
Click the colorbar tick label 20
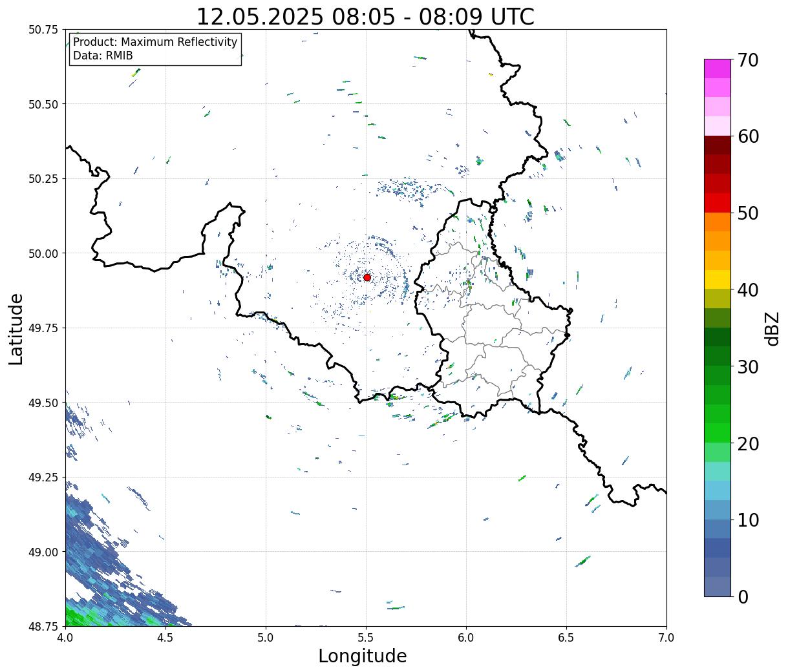(747, 444)
